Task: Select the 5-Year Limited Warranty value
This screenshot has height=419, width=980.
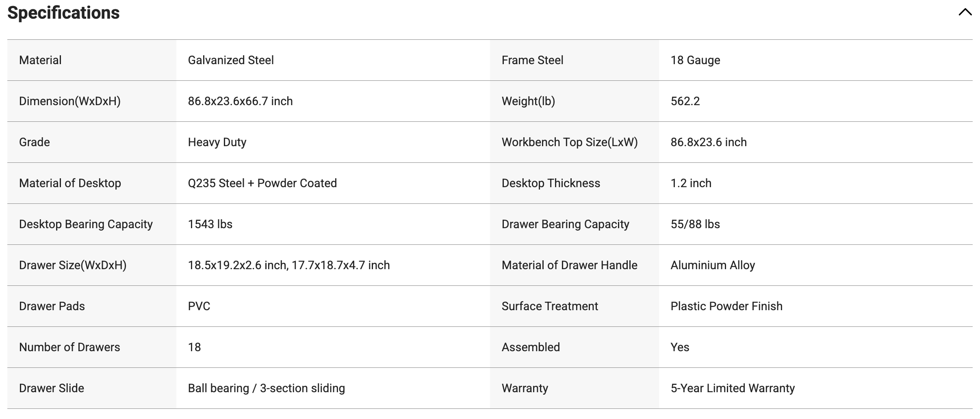Action: click(733, 388)
